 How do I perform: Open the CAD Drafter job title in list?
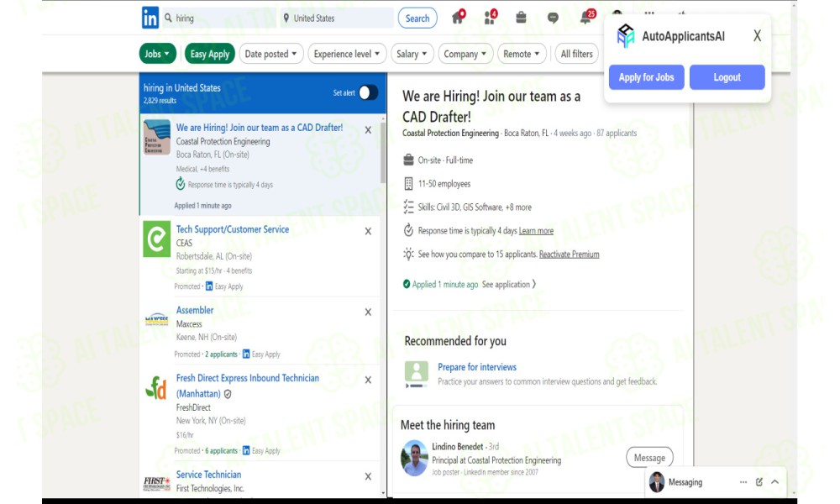[260, 128]
